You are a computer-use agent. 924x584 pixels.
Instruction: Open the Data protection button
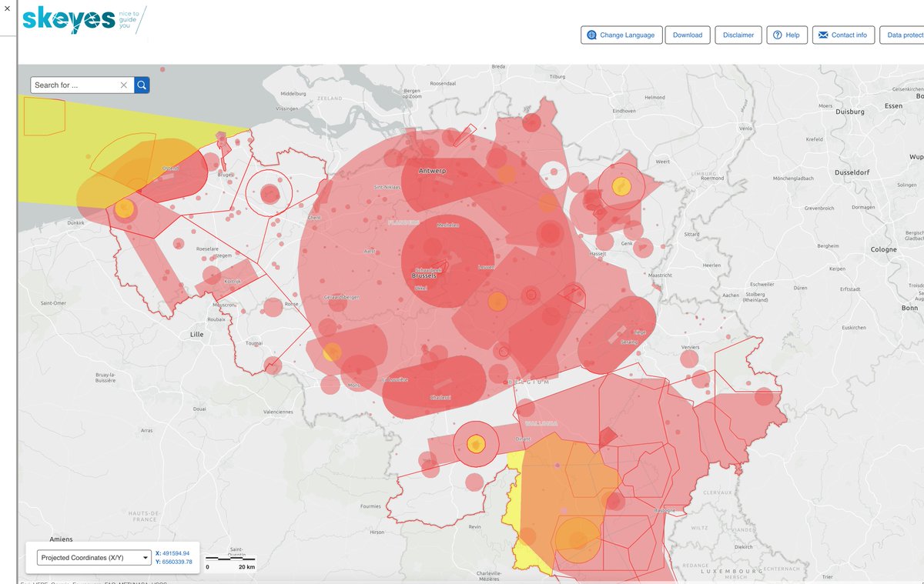tap(902, 35)
